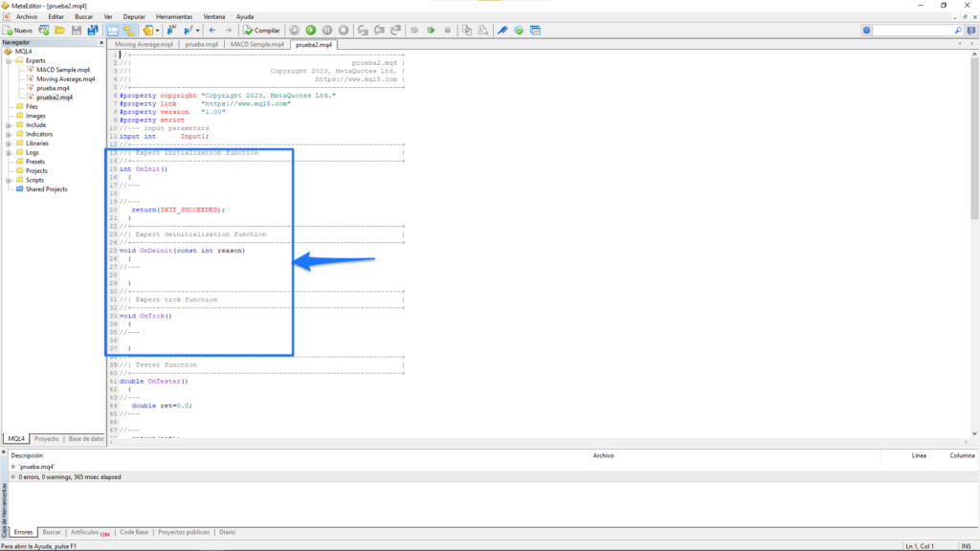This screenshot has height=551, width=980.
Task: Click the gray history-data debug icon left of play
Action: 295,30
